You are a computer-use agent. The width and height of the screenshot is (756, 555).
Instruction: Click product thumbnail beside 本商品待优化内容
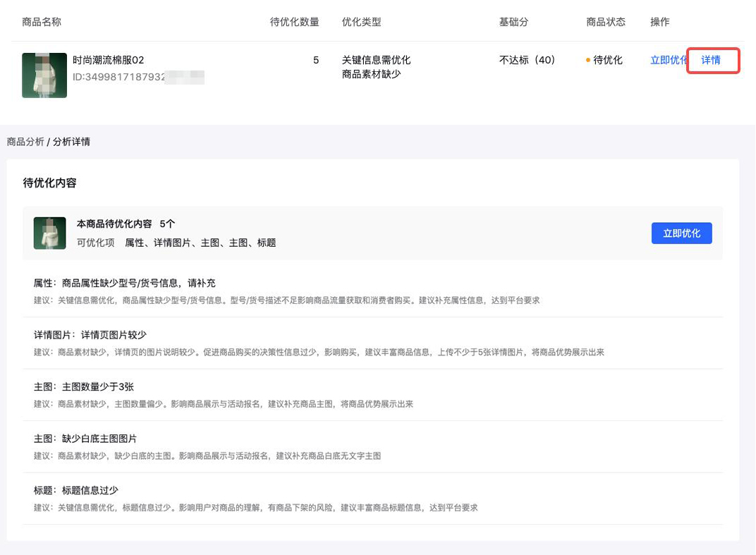pos(49,233)
